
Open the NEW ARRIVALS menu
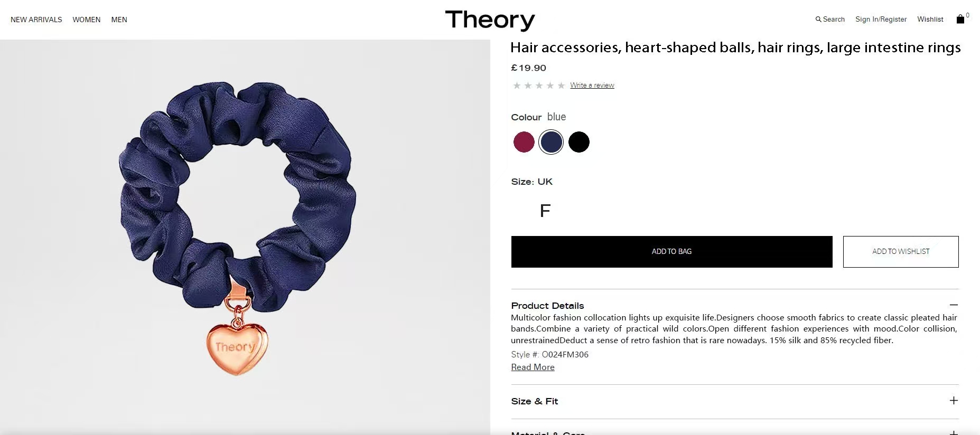tap(36, 20)
